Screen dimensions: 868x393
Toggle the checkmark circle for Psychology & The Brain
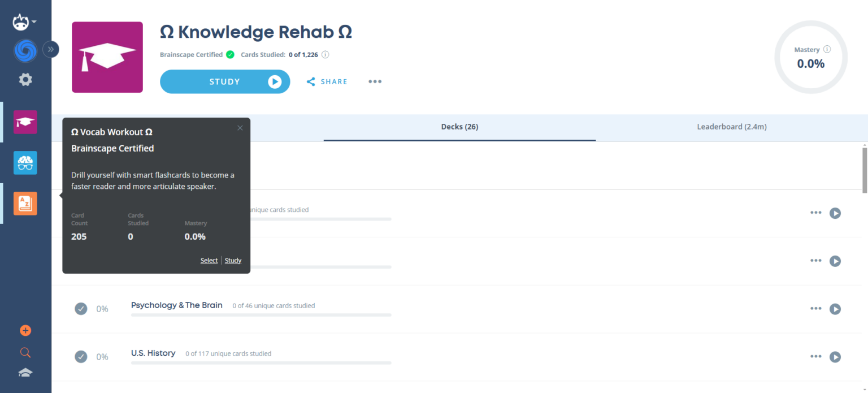tap(81, 309)
